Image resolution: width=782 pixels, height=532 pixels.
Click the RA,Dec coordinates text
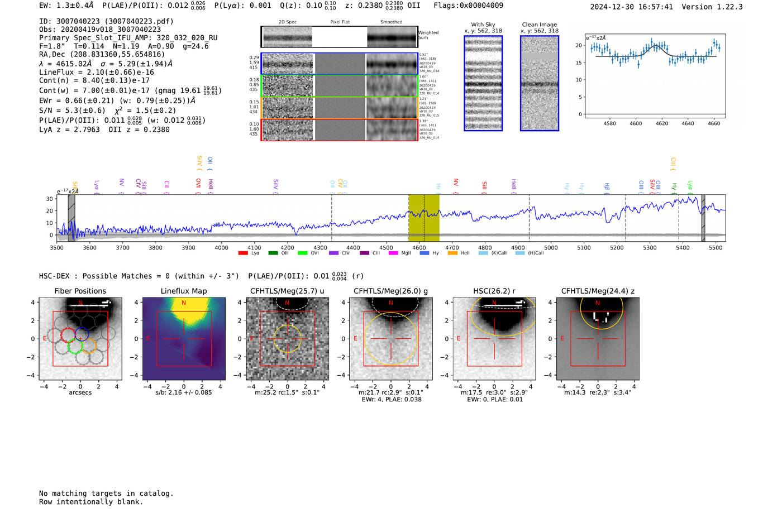click(102, 55)
